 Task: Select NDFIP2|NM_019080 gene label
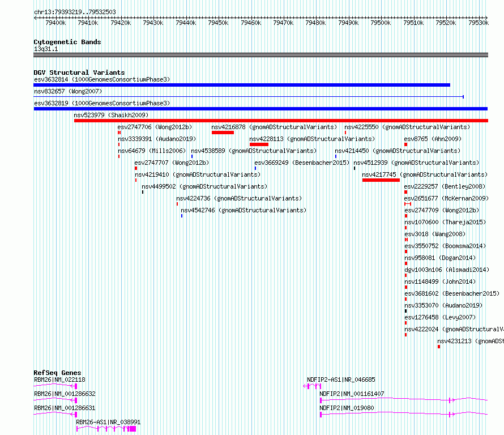347,408
